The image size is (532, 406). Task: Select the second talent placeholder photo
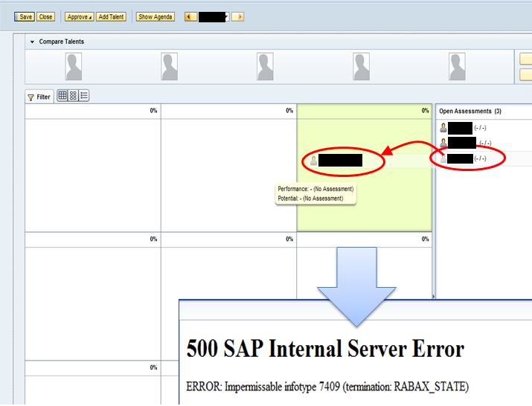[x=170, y=66]
